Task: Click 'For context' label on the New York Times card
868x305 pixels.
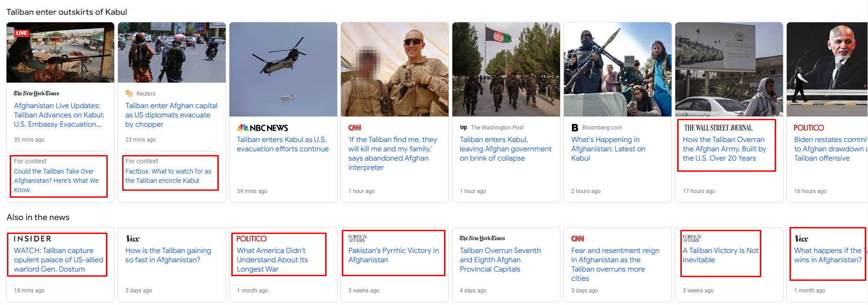Action: 30,161
